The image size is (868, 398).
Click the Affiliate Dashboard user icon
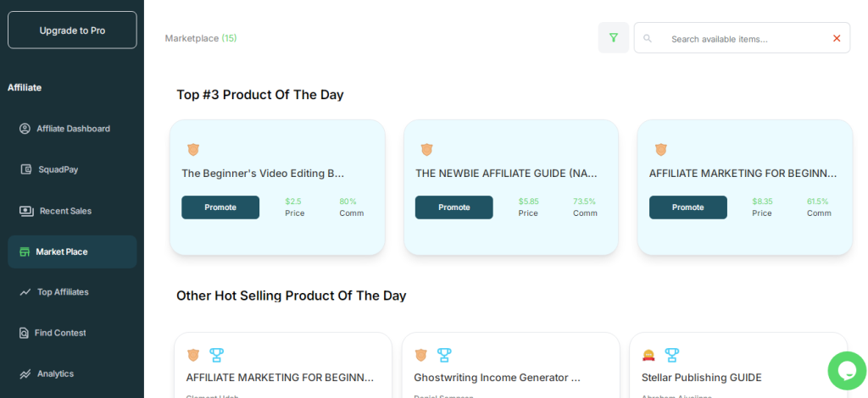tap(25, 129)
